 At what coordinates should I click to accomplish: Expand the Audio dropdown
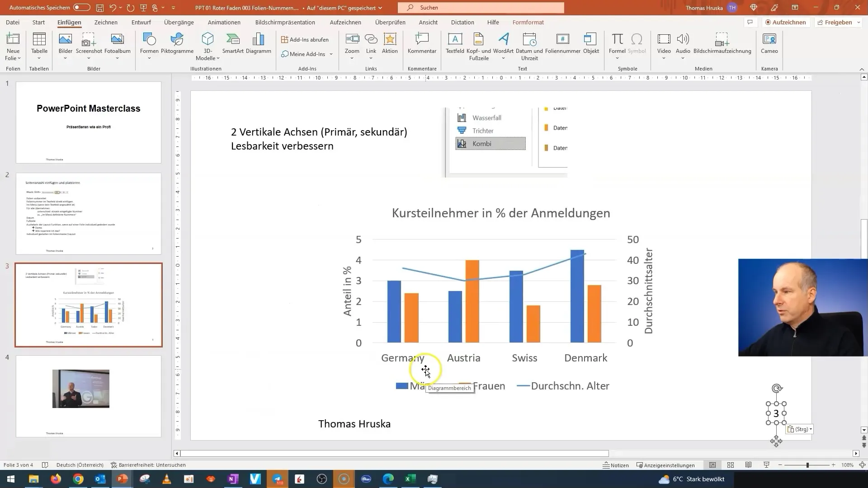point(683,58)
